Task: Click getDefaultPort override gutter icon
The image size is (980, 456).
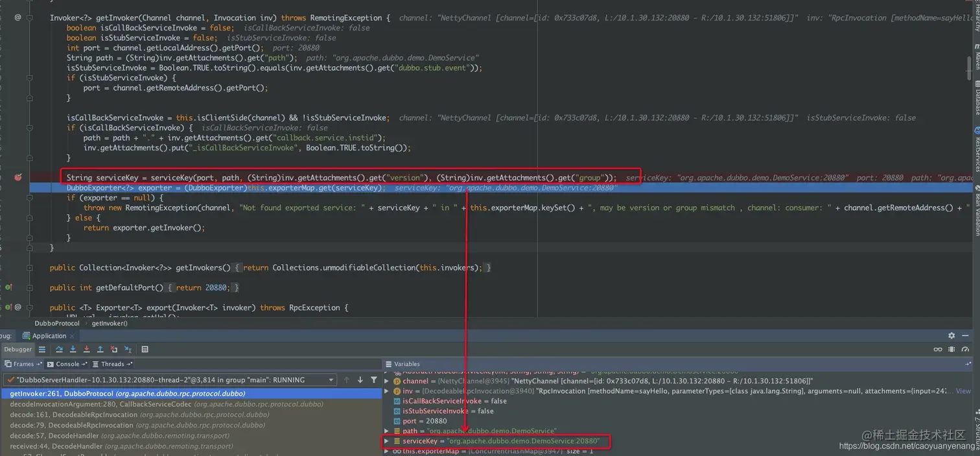Action: click(8, 287)
